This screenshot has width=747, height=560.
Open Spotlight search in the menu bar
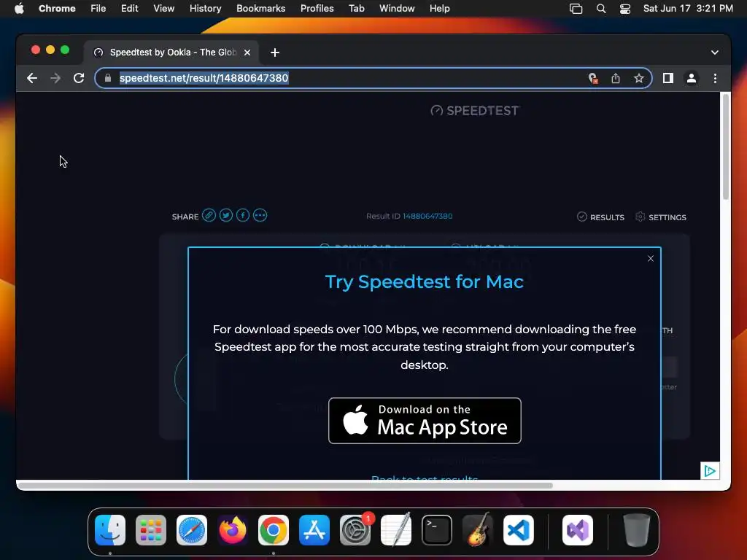[x=601, y=9]
